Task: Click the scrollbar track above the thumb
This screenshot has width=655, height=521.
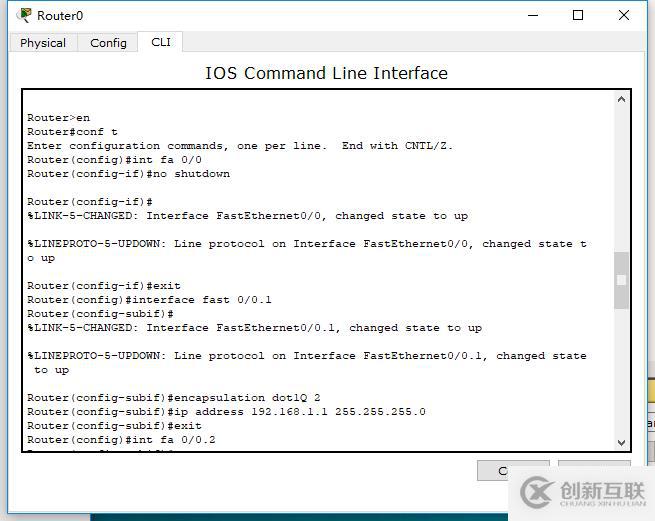Action: [x=621, y=179]
